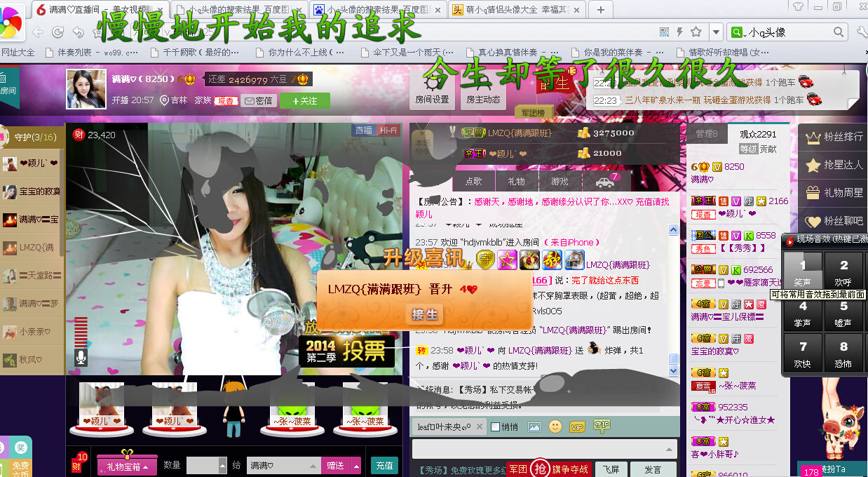
Task: Switch to the 萌小q情侣头像大全 browser tab
Action: click(x=516, y=9)
